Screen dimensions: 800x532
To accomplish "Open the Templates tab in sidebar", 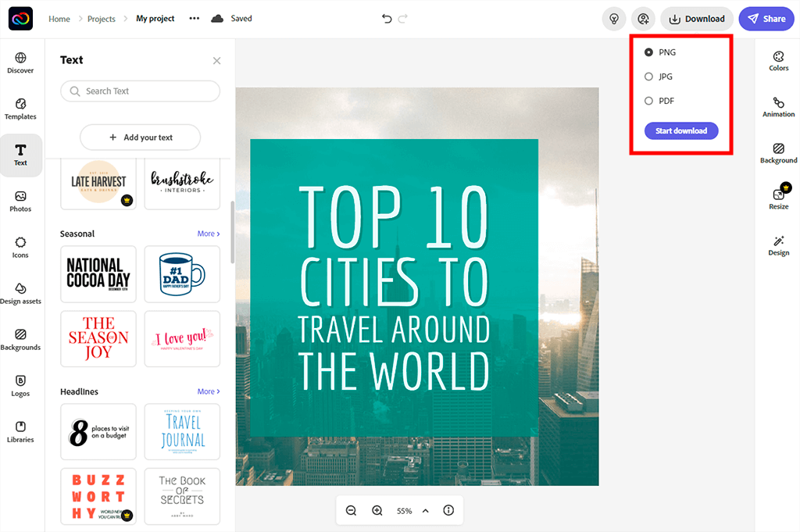I will 20,109.
